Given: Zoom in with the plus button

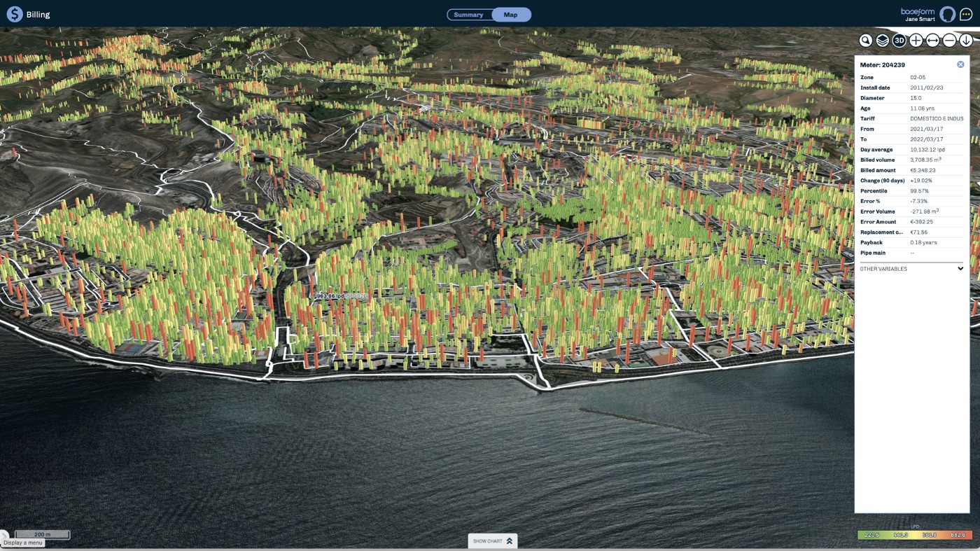Looking at the screenshot, I should pos(916,41).
